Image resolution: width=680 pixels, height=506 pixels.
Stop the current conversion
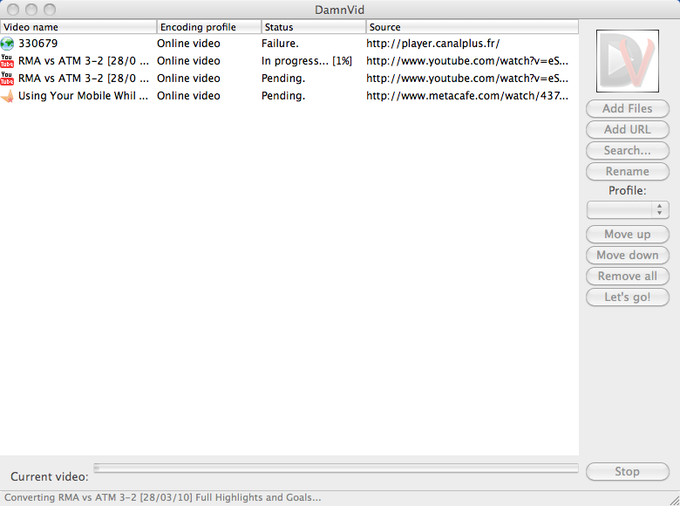627,471
